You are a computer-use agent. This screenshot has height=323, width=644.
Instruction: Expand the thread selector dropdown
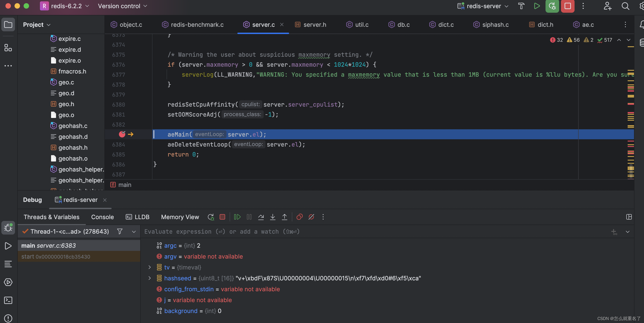[x=134, y=232]
